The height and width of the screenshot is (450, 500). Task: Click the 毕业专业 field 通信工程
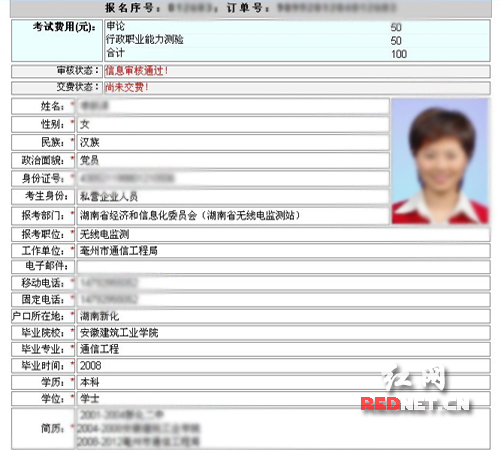[284, 349]
